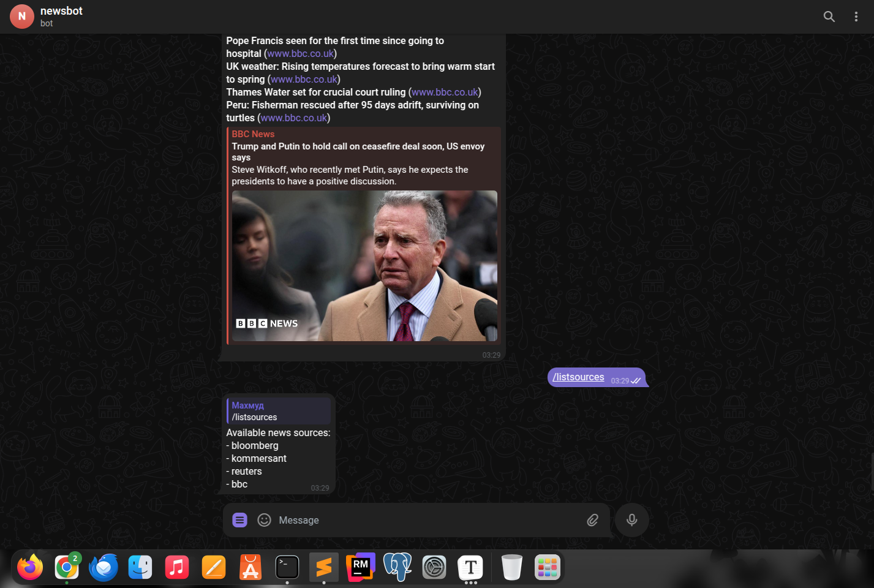Viewport: 874px width, 588px height.
Task: Open search in the newsbot chat
Action: tap(829, 17)
